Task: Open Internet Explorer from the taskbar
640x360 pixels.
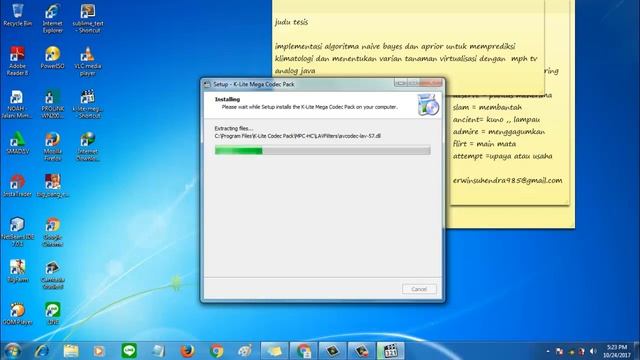Action: 42,351
